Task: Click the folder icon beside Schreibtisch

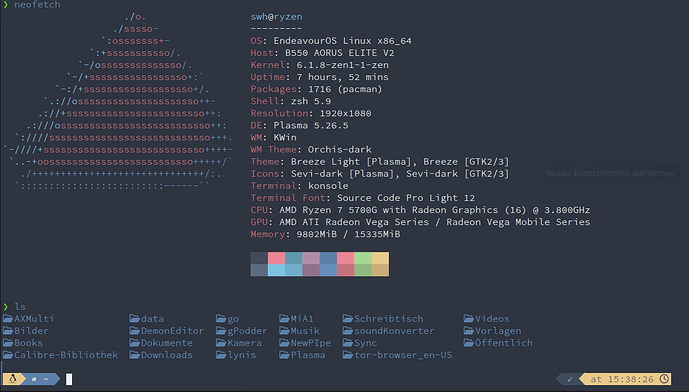Action: click(x=348, y=318)
